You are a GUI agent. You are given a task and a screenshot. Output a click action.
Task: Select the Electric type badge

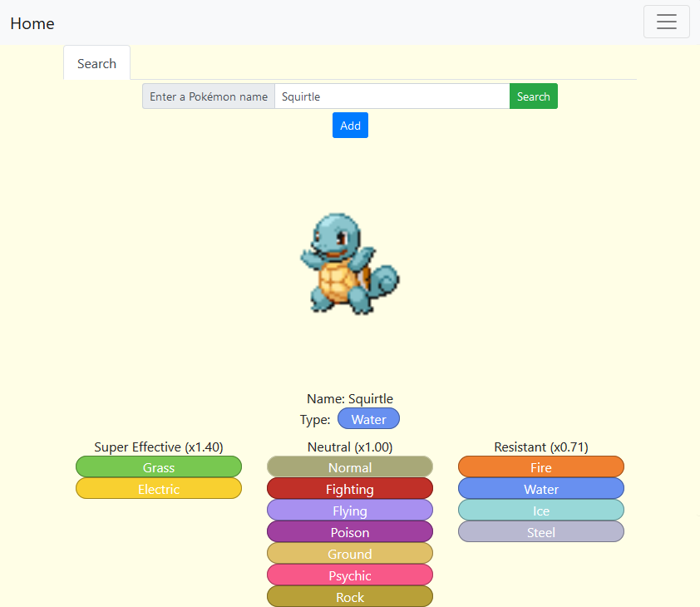coord(159,488)
